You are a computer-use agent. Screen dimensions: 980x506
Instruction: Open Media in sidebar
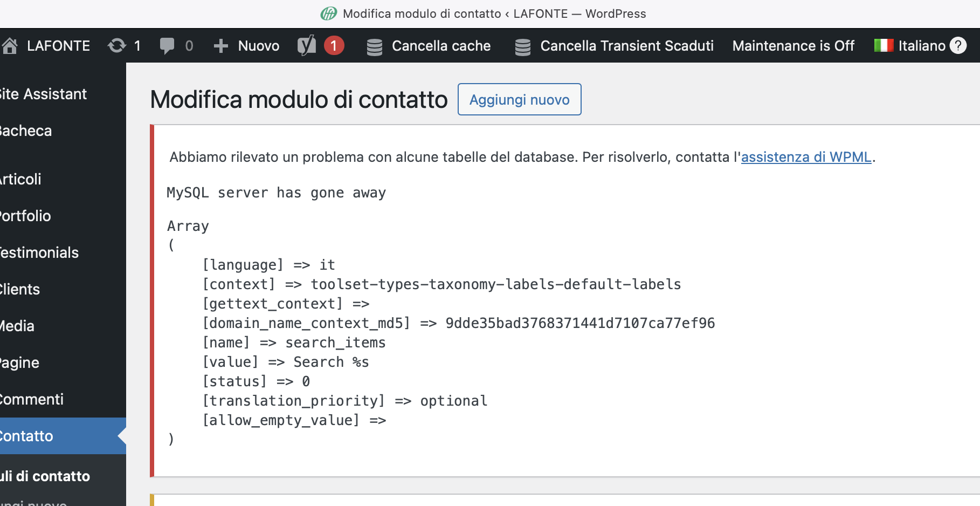click(x=17, y=326)
